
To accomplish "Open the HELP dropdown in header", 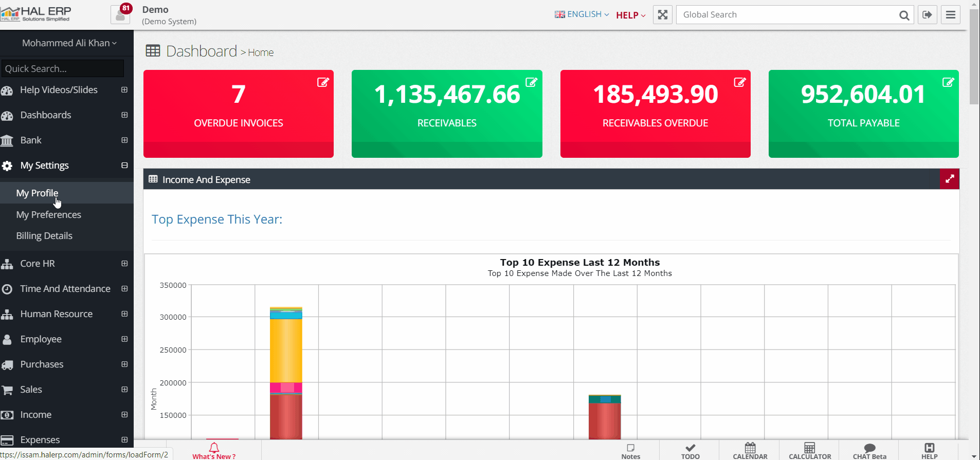I will [630, 15].
